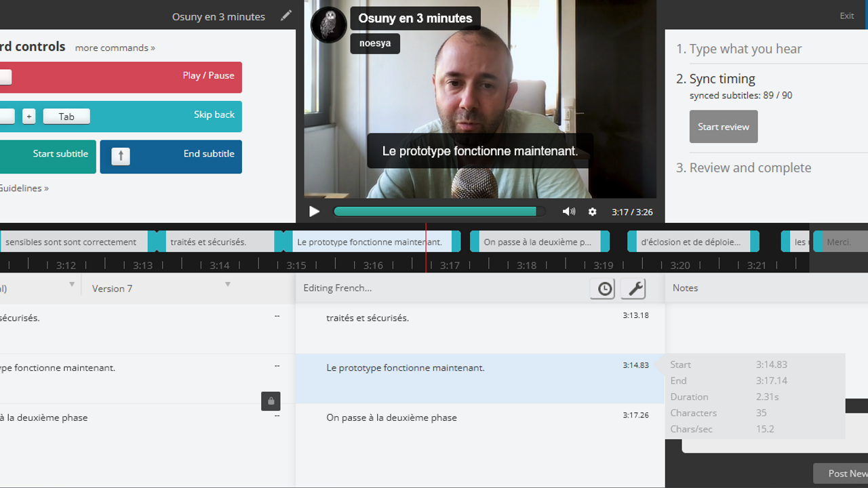Viewport: 868px width, 488px height.
Task: Click the clock timing icon in editor header
Action: 604,289
